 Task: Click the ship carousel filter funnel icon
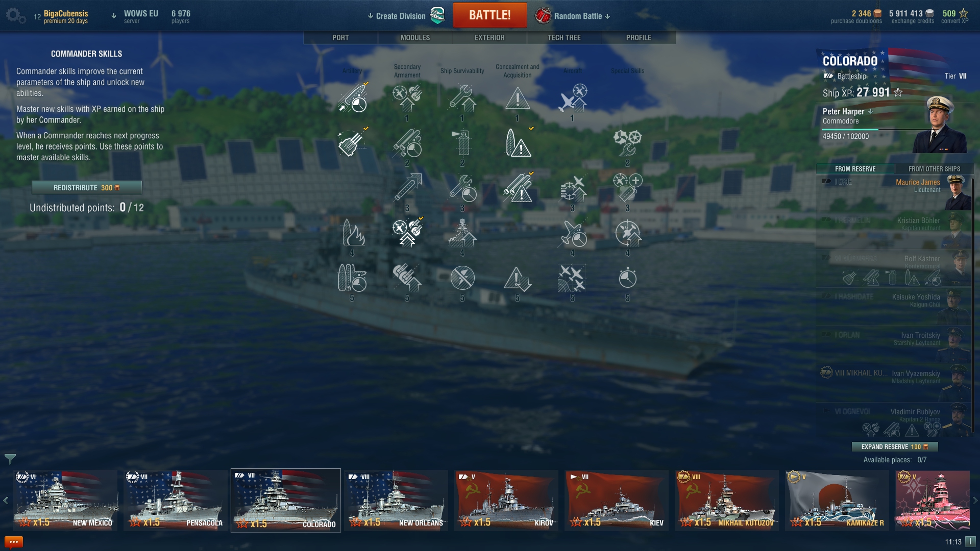pos(10,458)
